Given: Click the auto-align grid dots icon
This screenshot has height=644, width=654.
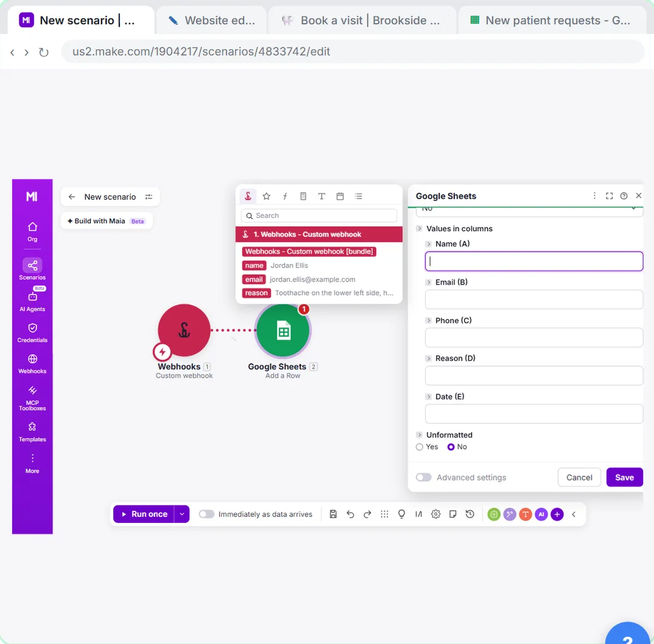Looking at the screenshot, I should click(x=384, y=514).
